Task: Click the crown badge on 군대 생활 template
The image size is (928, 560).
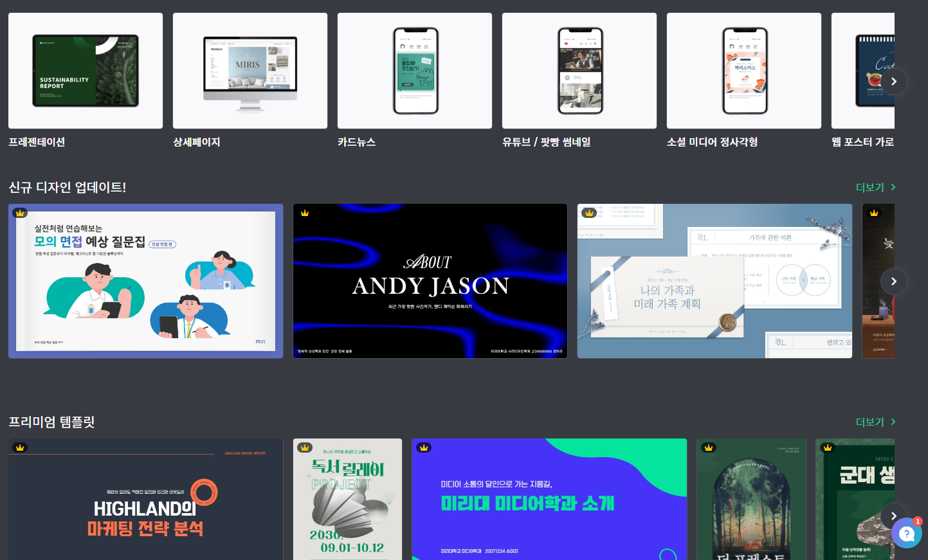Action: 828,447
